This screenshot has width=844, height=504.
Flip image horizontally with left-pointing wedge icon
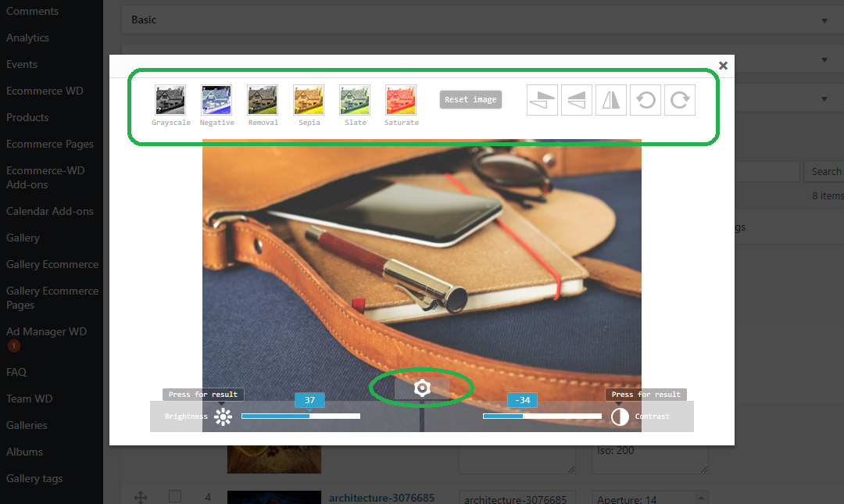[577, 100]
